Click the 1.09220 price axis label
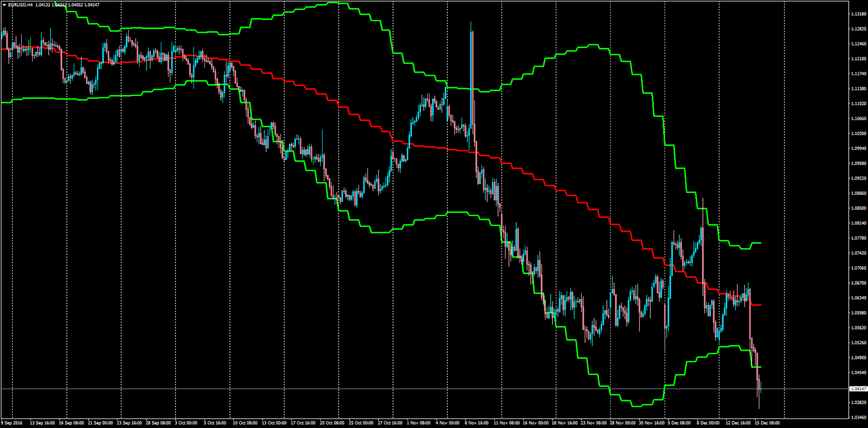The width and height of the screenshot is (868, 428). 859,178
